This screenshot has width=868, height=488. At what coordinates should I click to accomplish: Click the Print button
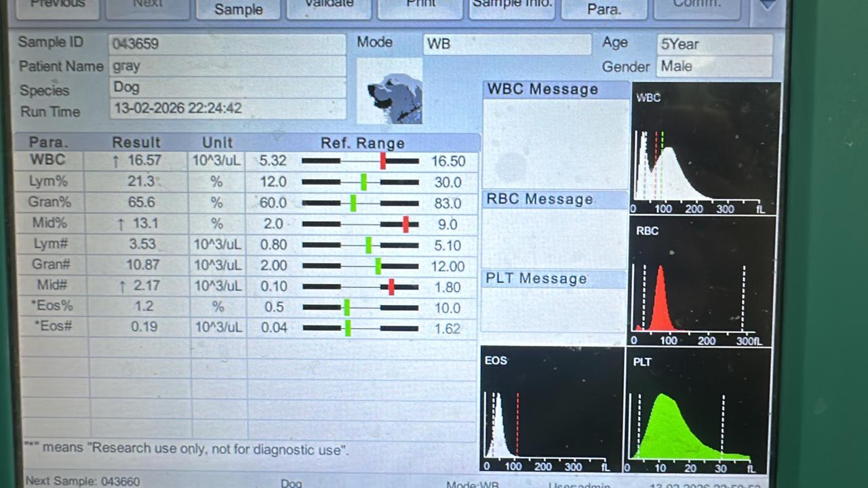click(x=420, y=7)
